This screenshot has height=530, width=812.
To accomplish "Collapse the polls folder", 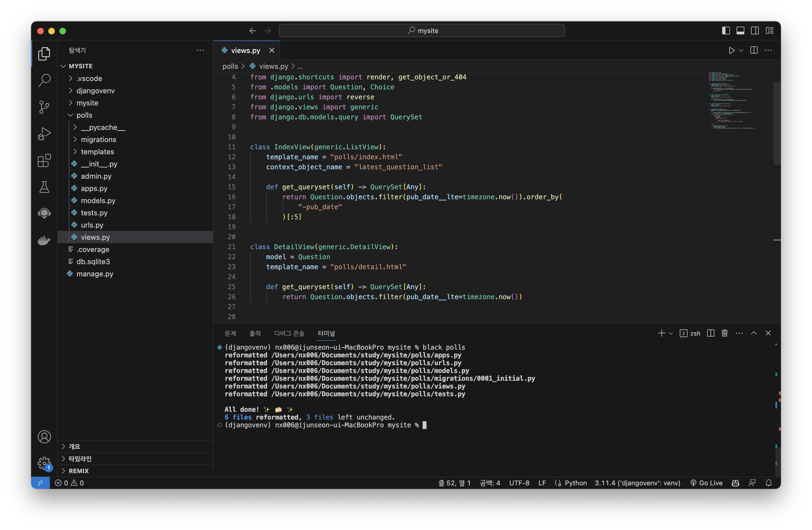I will coord(84,115).
